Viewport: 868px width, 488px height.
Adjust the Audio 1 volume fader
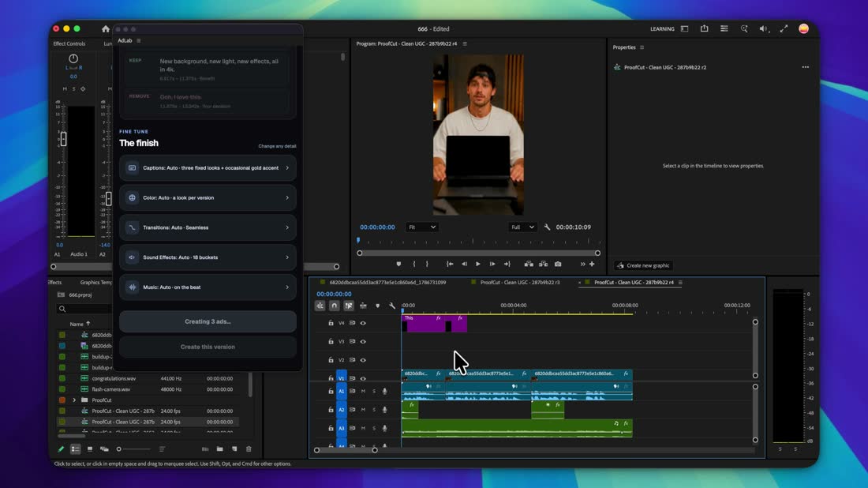click(64, 139)
